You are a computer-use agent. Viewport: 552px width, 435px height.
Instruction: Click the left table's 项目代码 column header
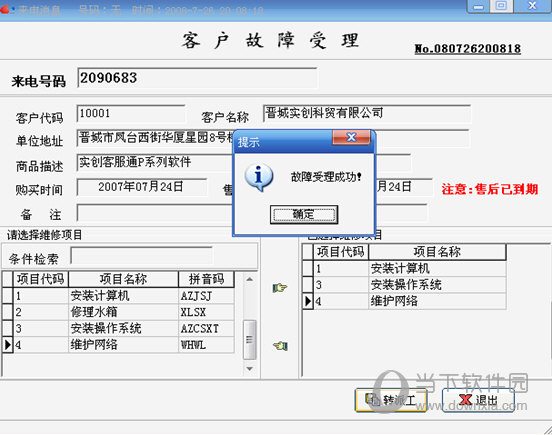(40, 279)
